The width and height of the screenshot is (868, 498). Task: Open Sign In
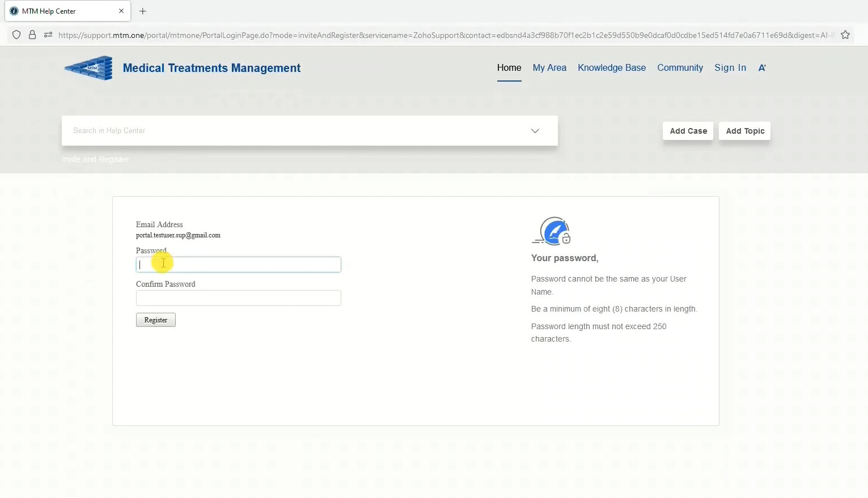pyautogui.click(x=730, y=67)
